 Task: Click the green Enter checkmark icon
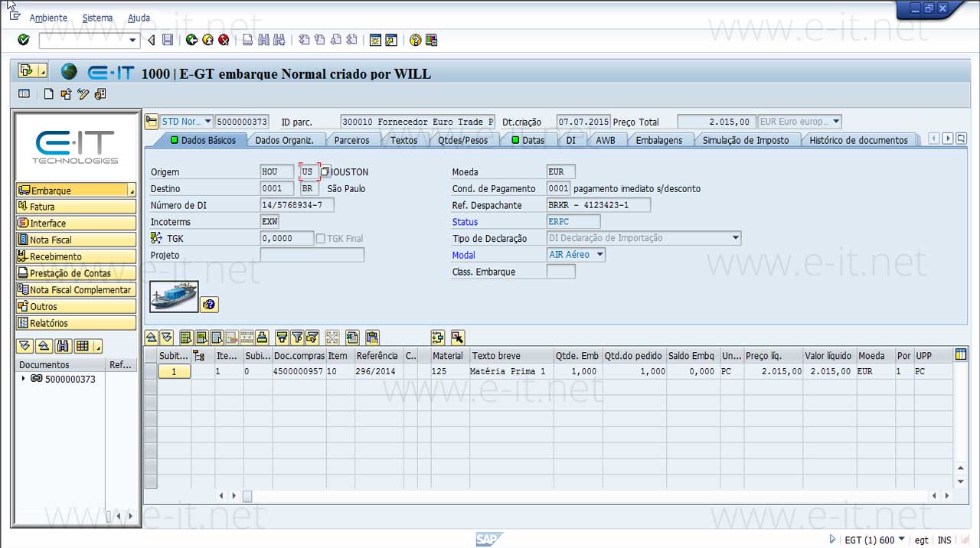point(23,40)
